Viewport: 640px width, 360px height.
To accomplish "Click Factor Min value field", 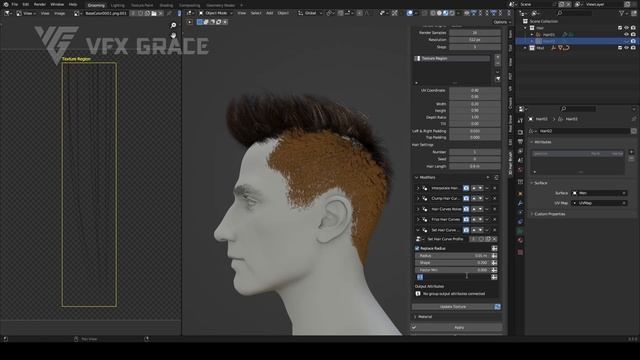I will 453,270.
